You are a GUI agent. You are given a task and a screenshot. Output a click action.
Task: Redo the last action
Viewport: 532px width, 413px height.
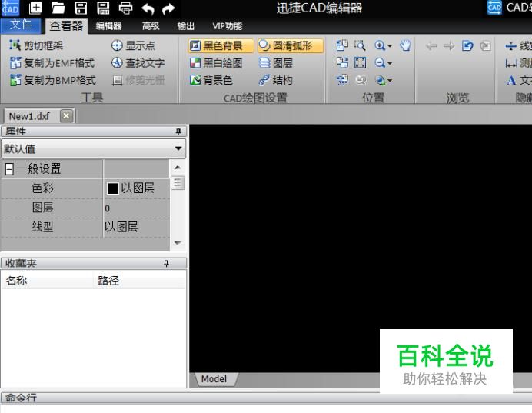[x=168, y=8]
